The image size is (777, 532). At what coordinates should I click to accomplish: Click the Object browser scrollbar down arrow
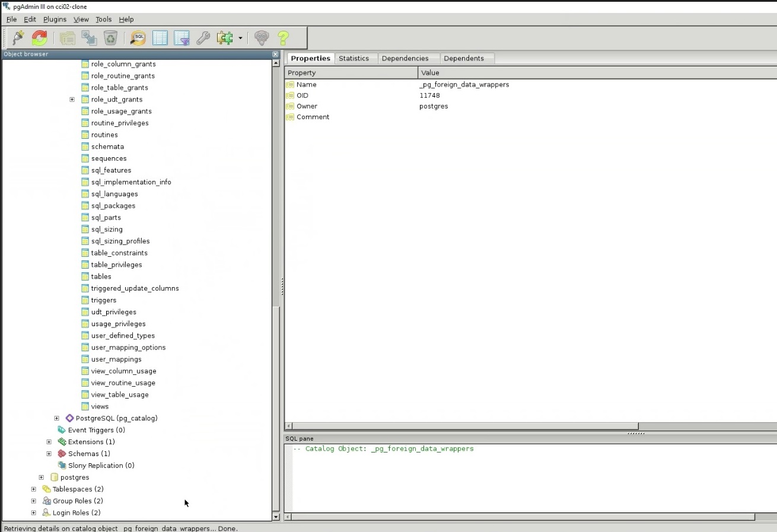[x=275, y=517]
